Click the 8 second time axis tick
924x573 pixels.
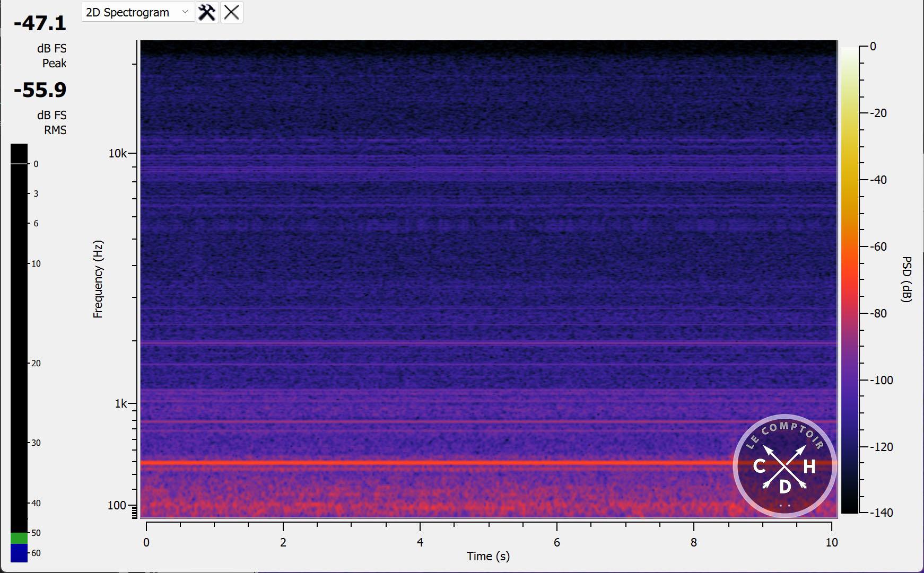click(694, 542)
